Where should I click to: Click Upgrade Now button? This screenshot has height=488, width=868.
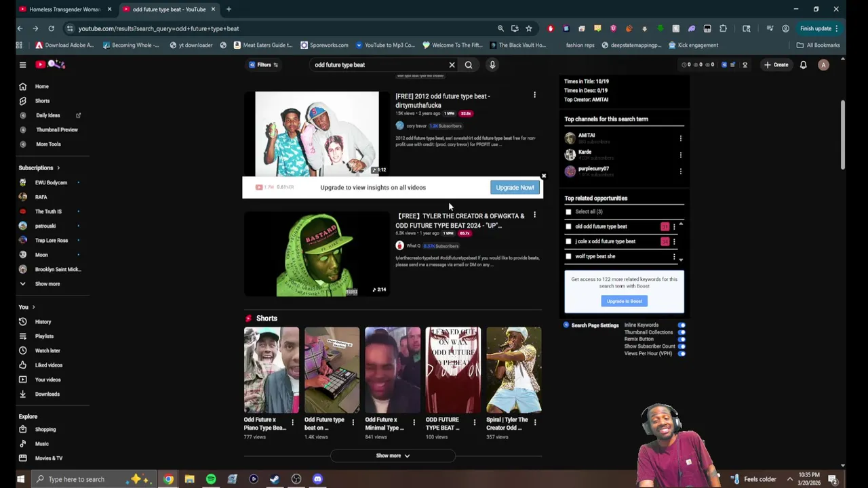click(515, 188)
